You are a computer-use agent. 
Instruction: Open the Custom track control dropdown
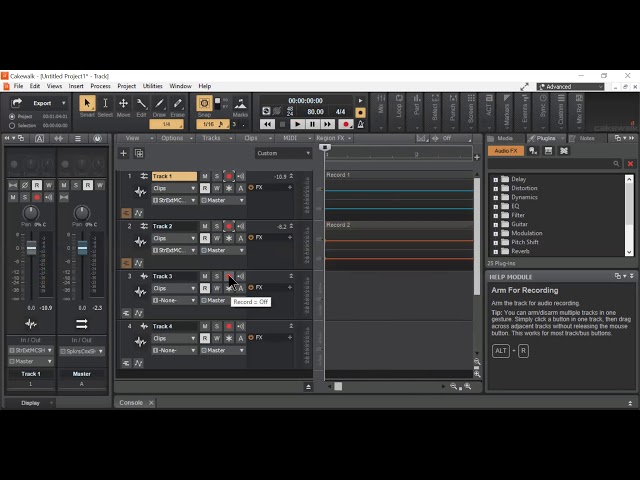click(x=283, y=153)
